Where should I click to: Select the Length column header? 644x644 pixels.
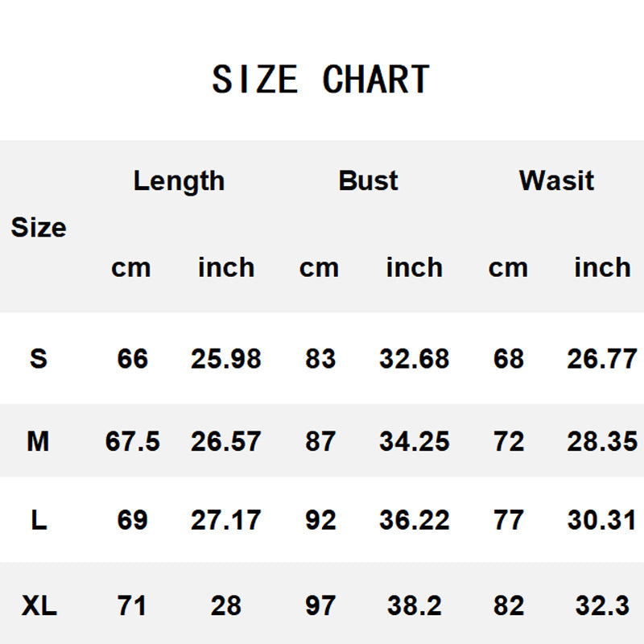179,180
